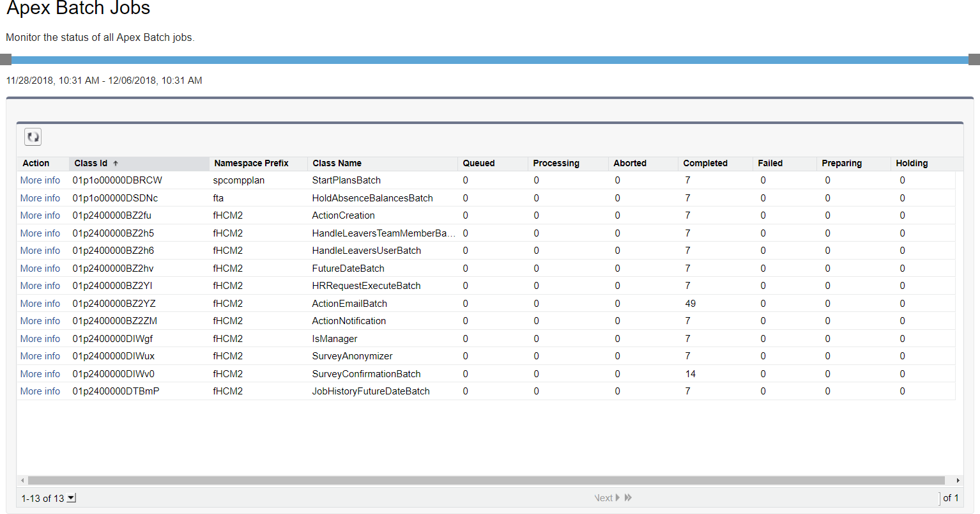
Task: Open the 1-13 of 13 records dropdown
Action: [71, 498]
